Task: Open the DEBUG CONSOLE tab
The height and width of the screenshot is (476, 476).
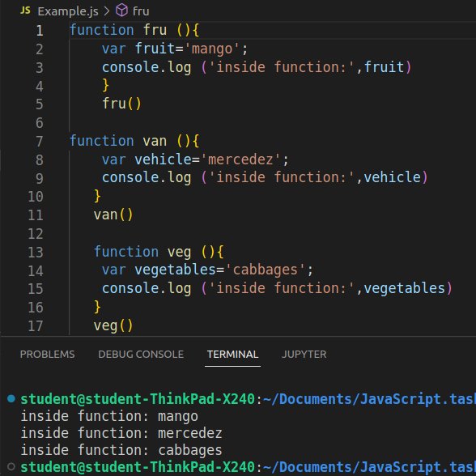Action: tap(141, 355)
